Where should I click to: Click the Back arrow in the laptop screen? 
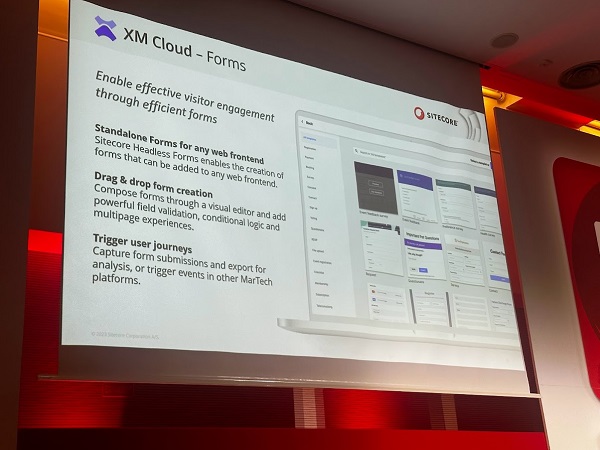(302, 122)
